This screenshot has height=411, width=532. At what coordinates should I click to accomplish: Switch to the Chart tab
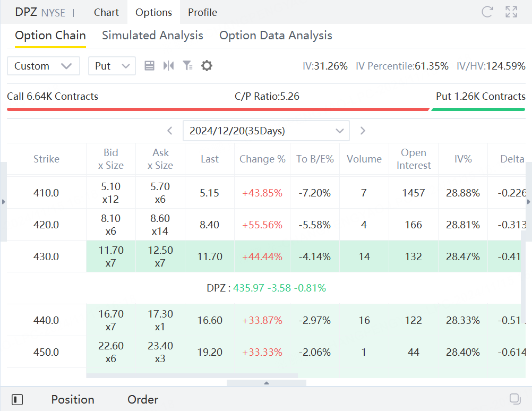pyautogui.click(x=106, y=12)
